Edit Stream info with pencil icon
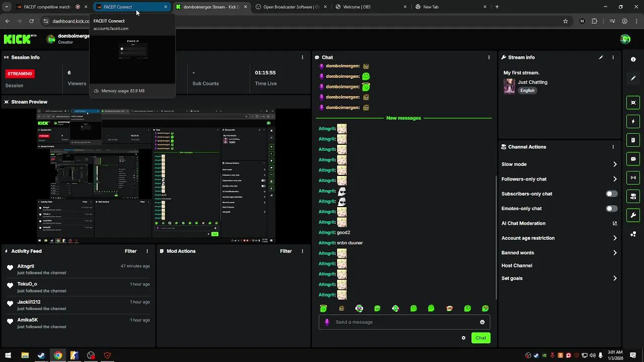 click(x=601, y=57)
